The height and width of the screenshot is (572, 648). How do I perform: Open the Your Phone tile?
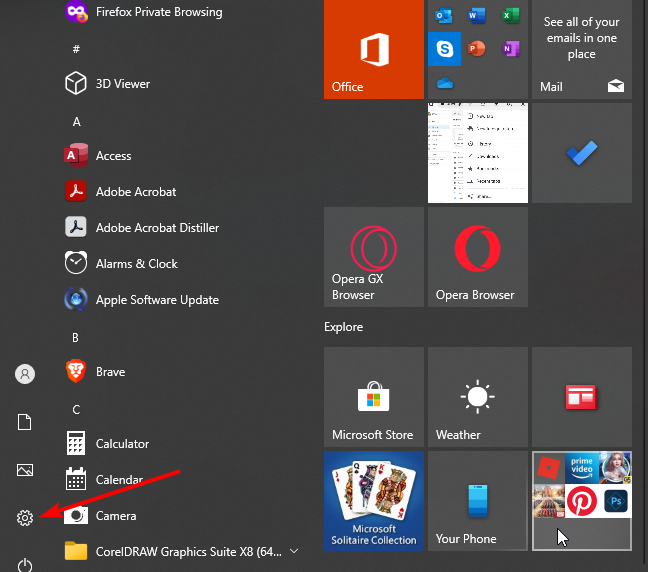point(477,500)
